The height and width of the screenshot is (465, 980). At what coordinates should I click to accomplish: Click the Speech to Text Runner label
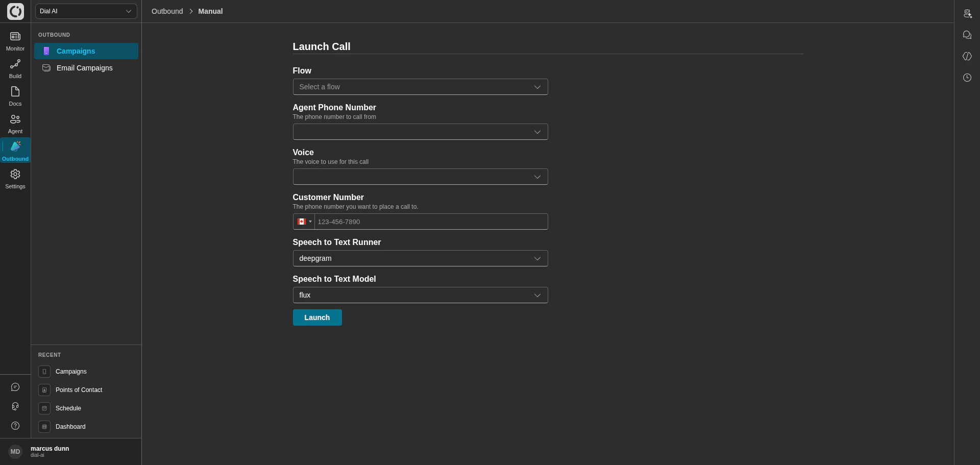(x=337, y=242)
